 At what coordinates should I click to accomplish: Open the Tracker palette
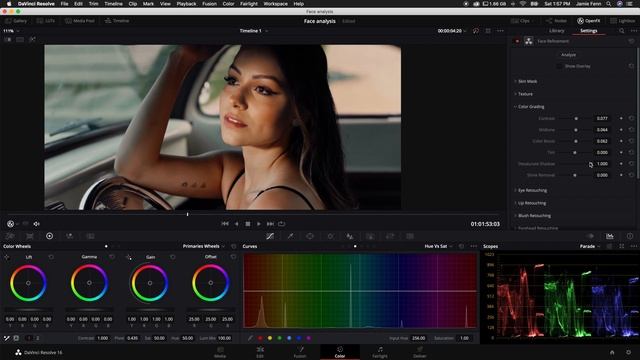(x=330, y=236)
